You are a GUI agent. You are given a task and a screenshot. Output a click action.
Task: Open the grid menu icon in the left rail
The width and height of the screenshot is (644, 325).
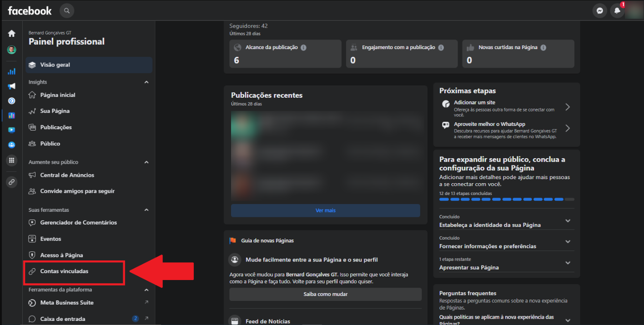(12, 160)
